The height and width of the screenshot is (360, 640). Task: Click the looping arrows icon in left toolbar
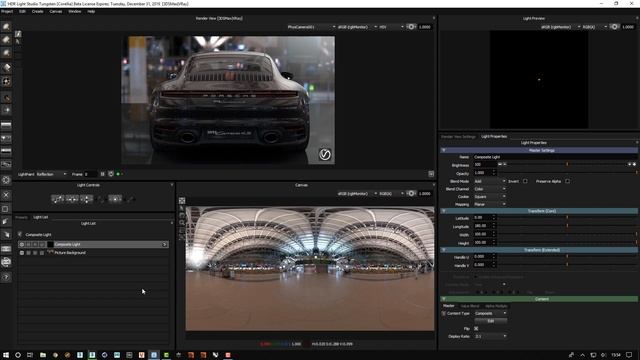point(6,262)
